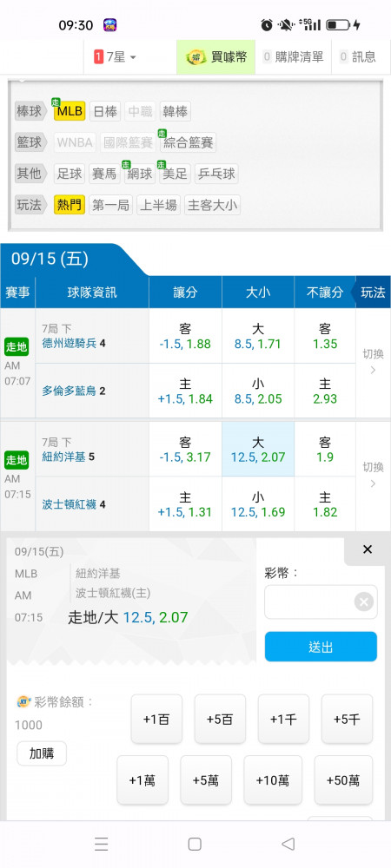The height and width of the screenshot is (868, 391).
Task: Tap the Android home square icon
Action: click(x=195, y=844)
